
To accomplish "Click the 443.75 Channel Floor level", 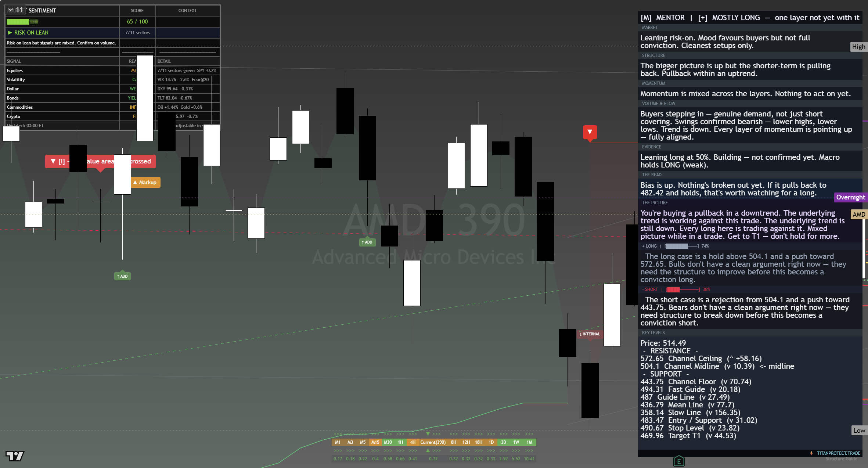I will (x=696, y=382).
